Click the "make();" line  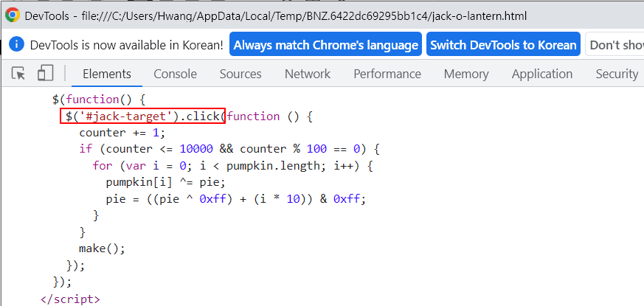point(102,248)
